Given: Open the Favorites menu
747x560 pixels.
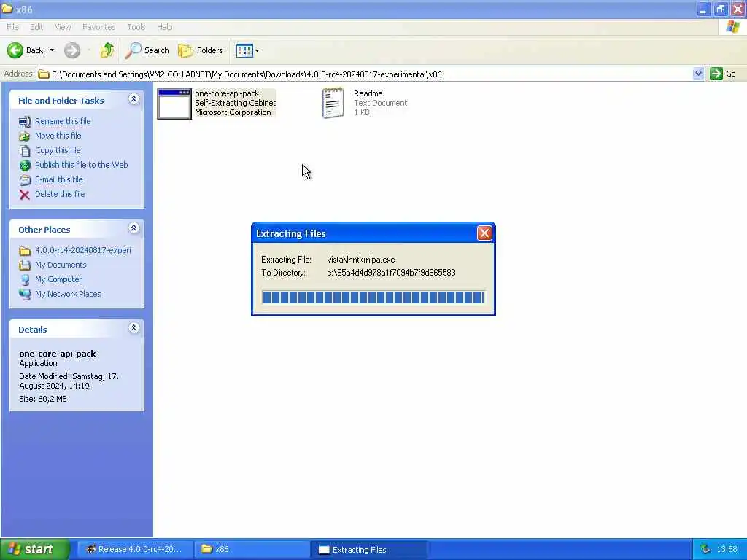Looking at the screenshot, I should (x=98, y=27).
